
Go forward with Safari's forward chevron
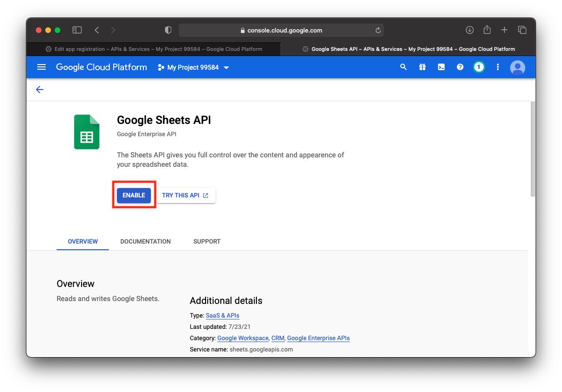coord(113,30)
